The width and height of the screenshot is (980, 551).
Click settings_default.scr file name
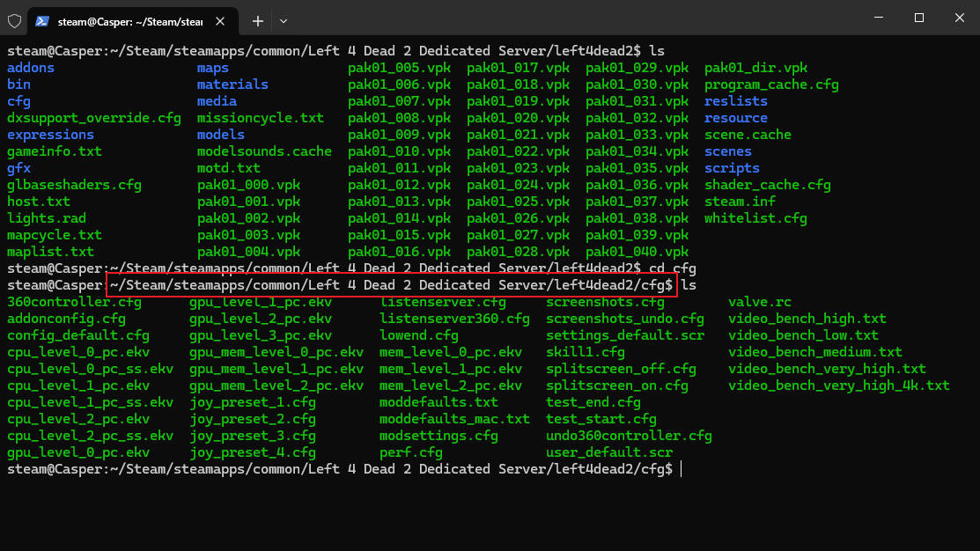pyautogui.click(x=625, y=335)
